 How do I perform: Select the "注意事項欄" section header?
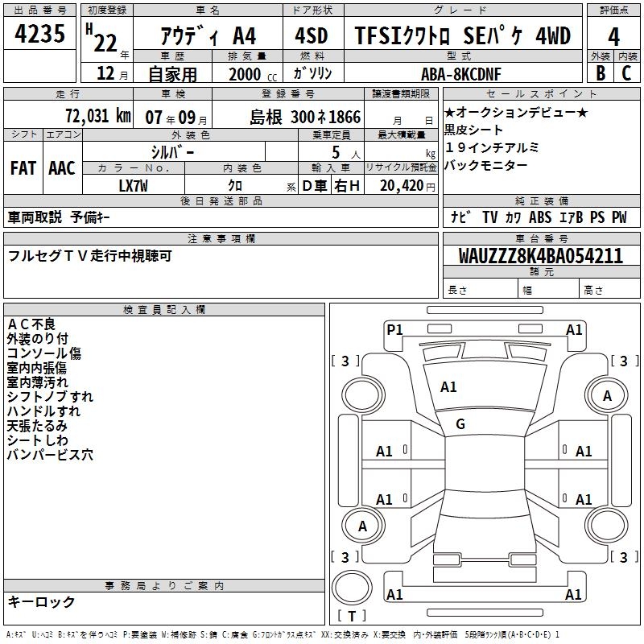click(221, 238)
